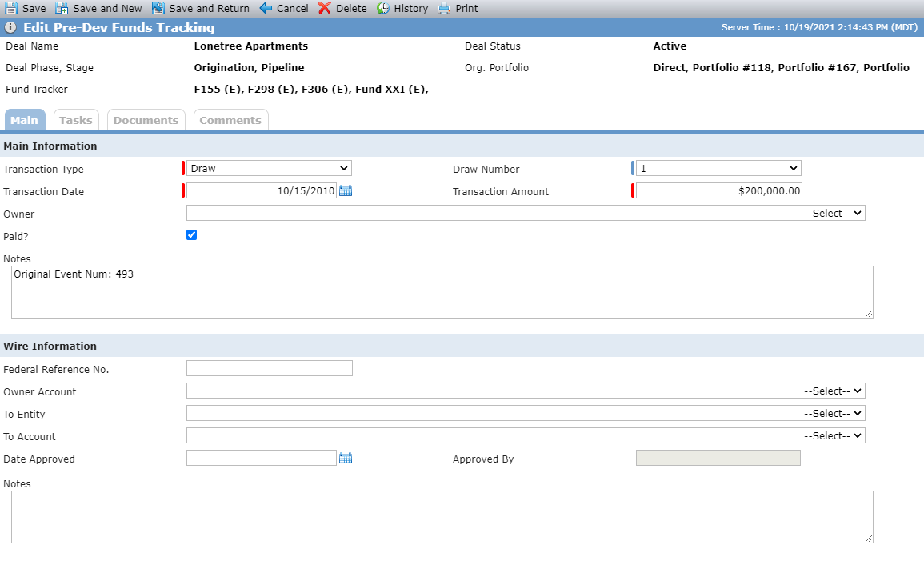The width and height of the screenshot is (924, 561).
Task: Click the Save and New icon
Action: pos(62,8)
